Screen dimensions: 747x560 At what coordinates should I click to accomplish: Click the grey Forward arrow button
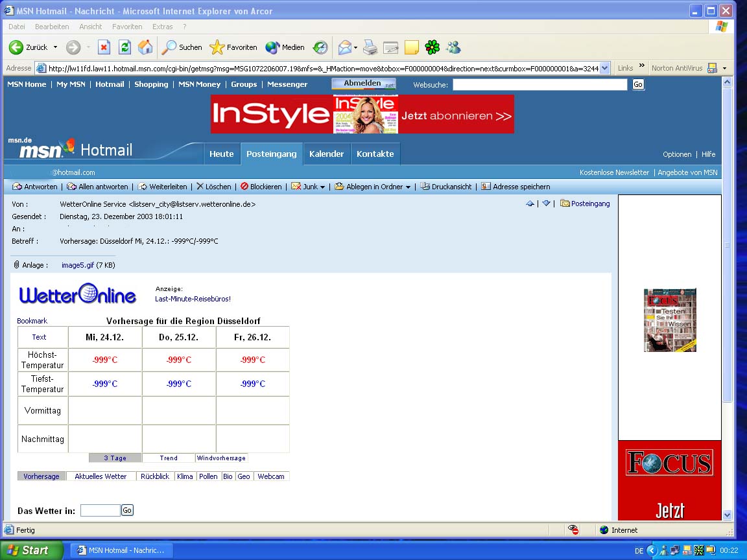73,47
